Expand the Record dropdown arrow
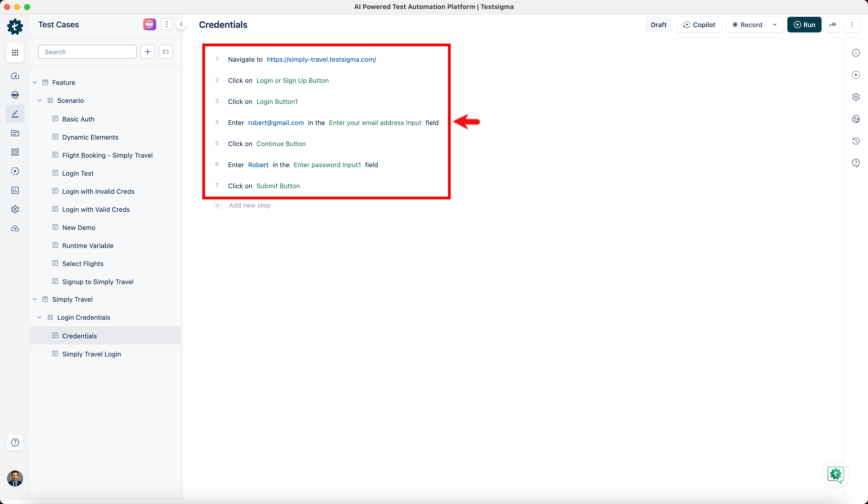This screenshot has height=504, width=868. 775,25
